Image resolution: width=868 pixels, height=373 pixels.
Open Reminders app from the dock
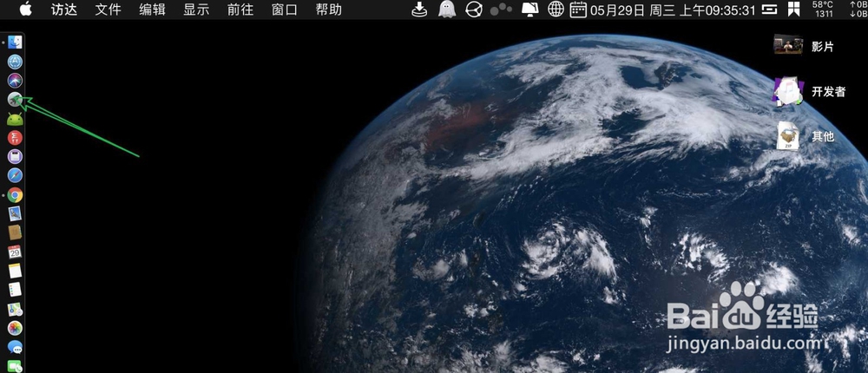tap(15, 290)
